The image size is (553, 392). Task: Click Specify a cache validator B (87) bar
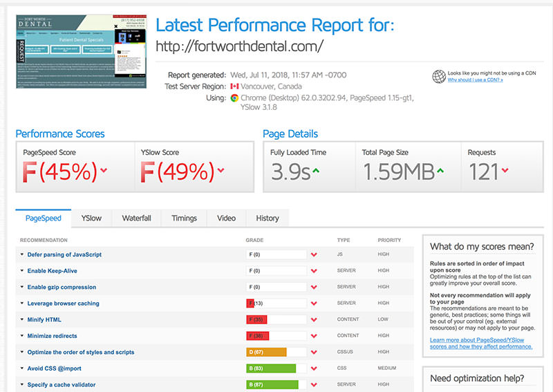click(x=276, y=384)
